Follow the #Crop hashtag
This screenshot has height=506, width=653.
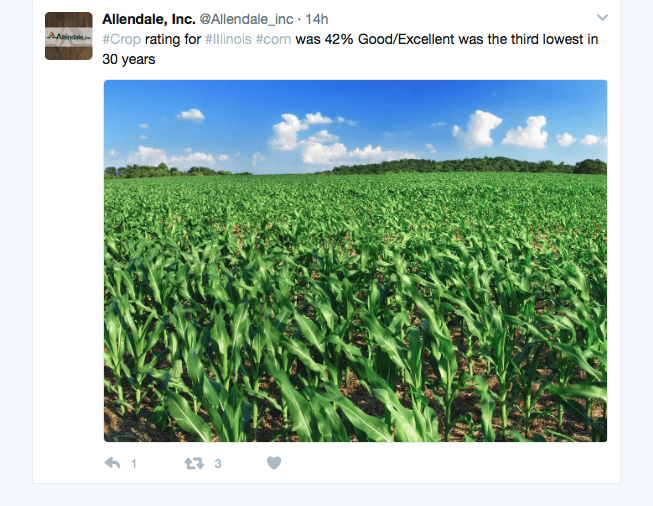[x=122, y=40]
